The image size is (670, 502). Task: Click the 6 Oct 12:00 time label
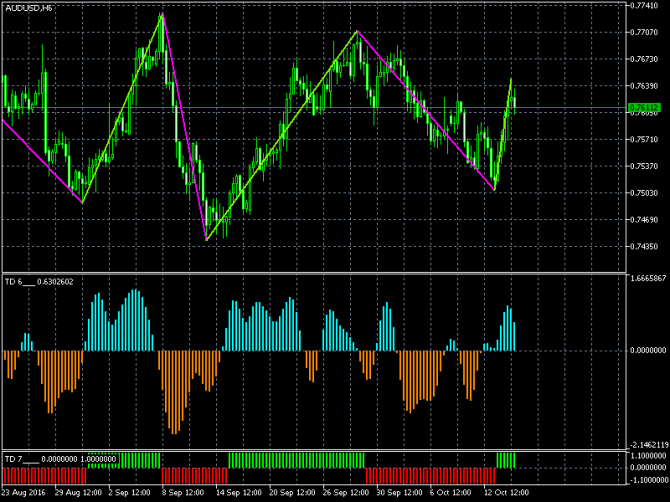(451, 492)
